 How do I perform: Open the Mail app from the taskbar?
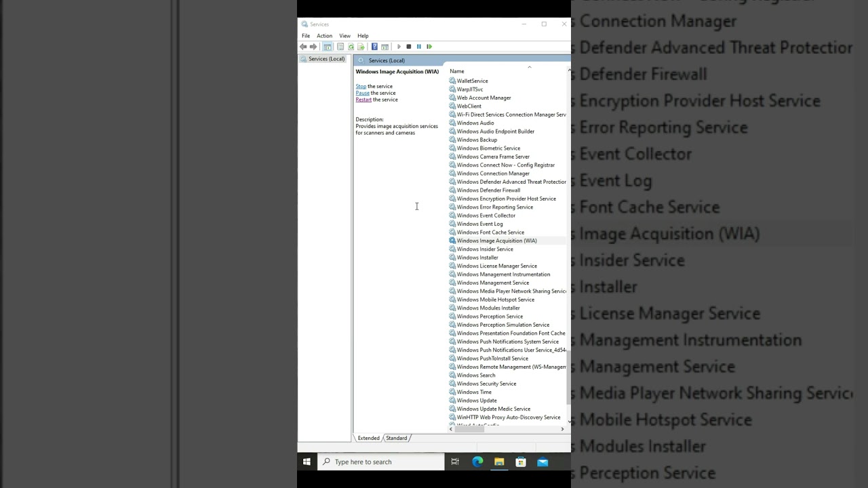542,462
